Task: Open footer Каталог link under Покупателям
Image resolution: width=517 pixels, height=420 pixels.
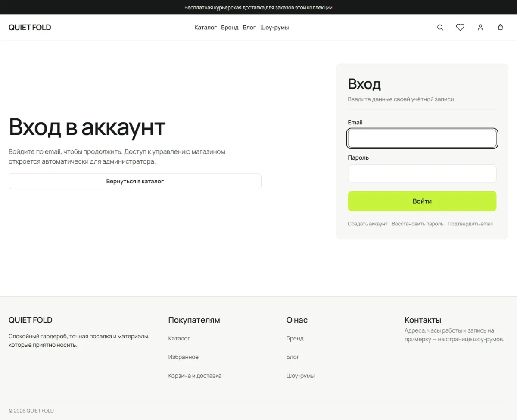Action: [179, 338]
